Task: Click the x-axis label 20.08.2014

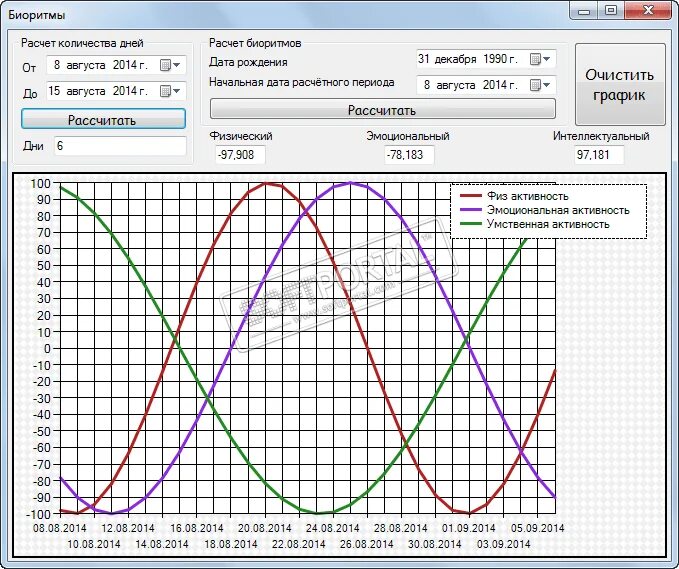Action: (265, 528)
